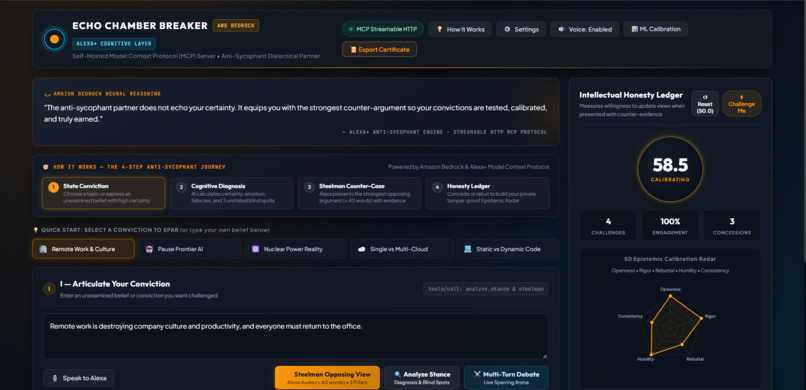This screenshot has height=390, width=806.
Task: Click the lightning icon on Challenge Me
Action: pyautogui.click(x=741, y=97)
